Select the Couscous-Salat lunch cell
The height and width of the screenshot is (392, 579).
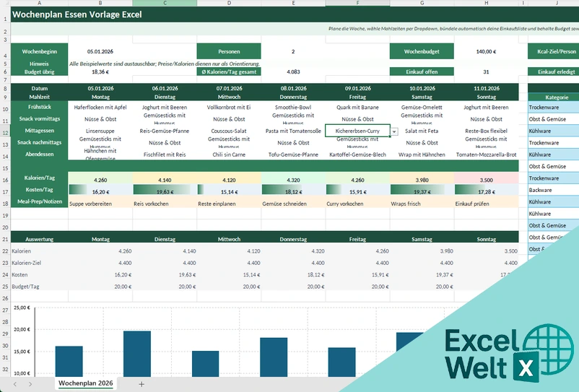[x=229, y=131]
